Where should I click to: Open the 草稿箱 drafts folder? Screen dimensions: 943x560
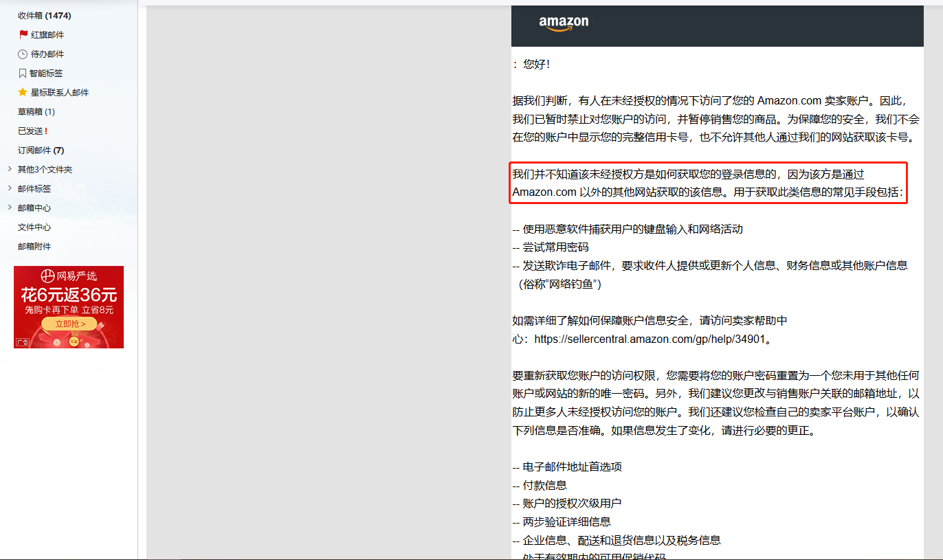(x=36, y=111)
